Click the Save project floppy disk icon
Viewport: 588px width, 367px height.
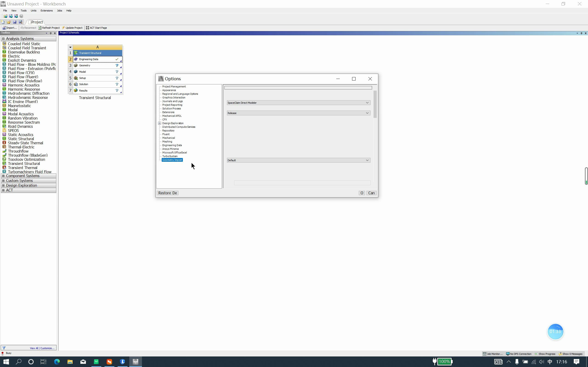14,22
